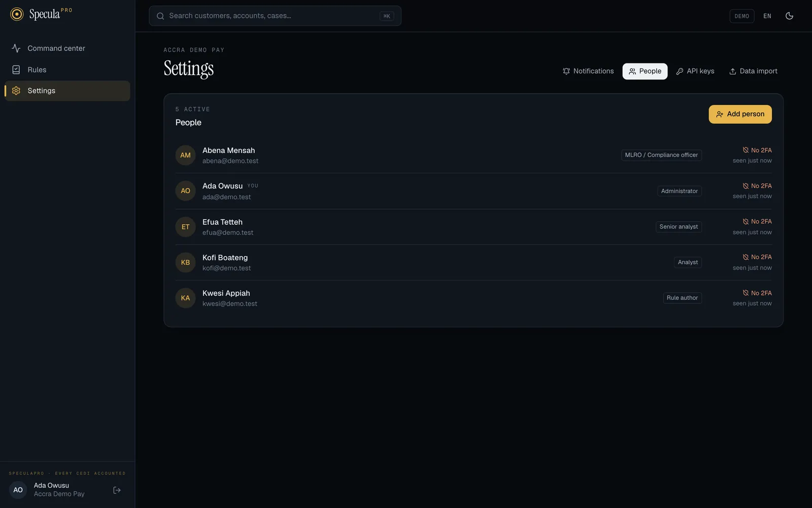Switch to the Data import tab
Viewport: 812px width, 508px height.
click(x=753, y=71)
